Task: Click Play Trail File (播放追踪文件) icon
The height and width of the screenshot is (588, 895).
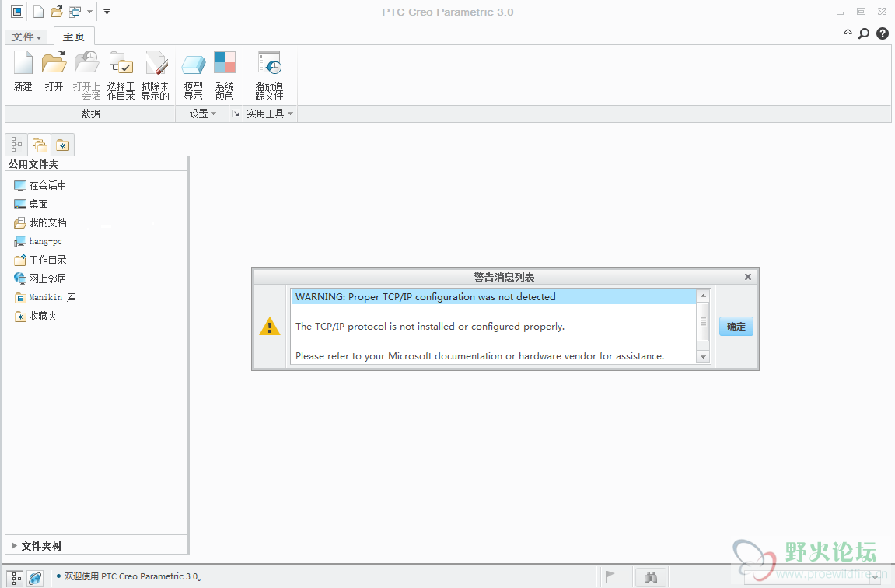Action: 269,75
